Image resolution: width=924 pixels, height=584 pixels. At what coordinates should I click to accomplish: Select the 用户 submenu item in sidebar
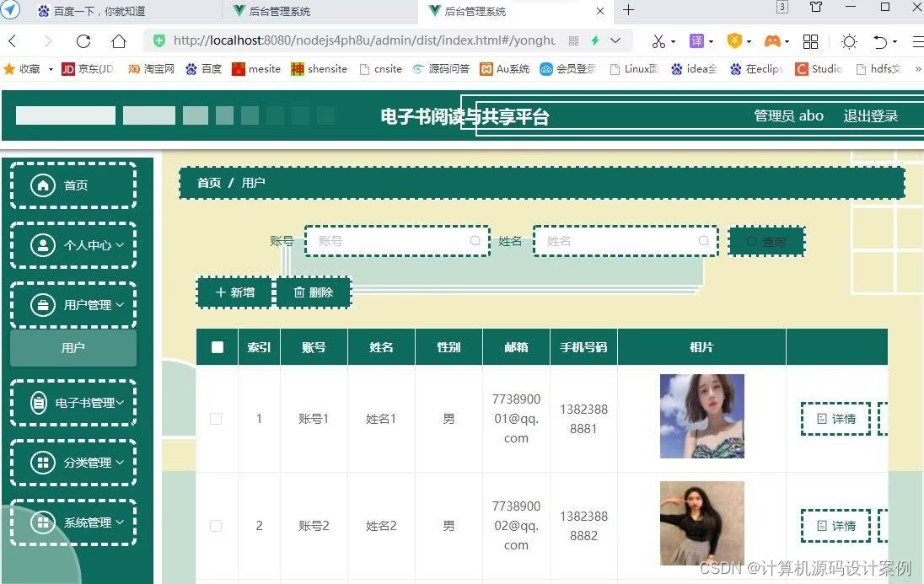click(73, 348)
